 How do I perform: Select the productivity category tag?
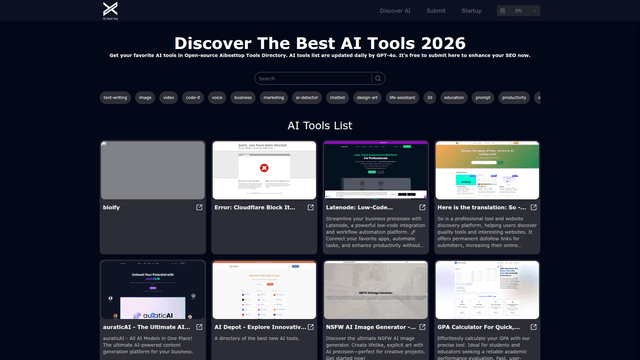coord(514,98)
